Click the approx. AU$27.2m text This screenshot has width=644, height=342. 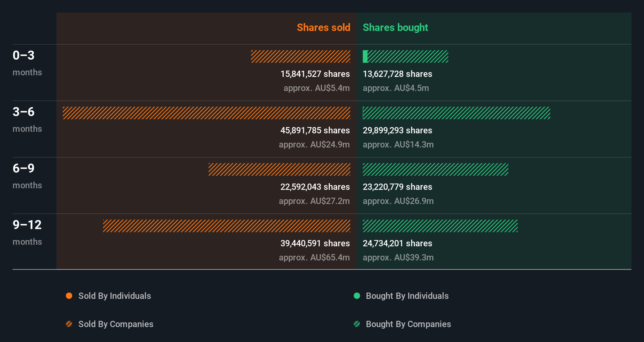click(x=314, y=201)
